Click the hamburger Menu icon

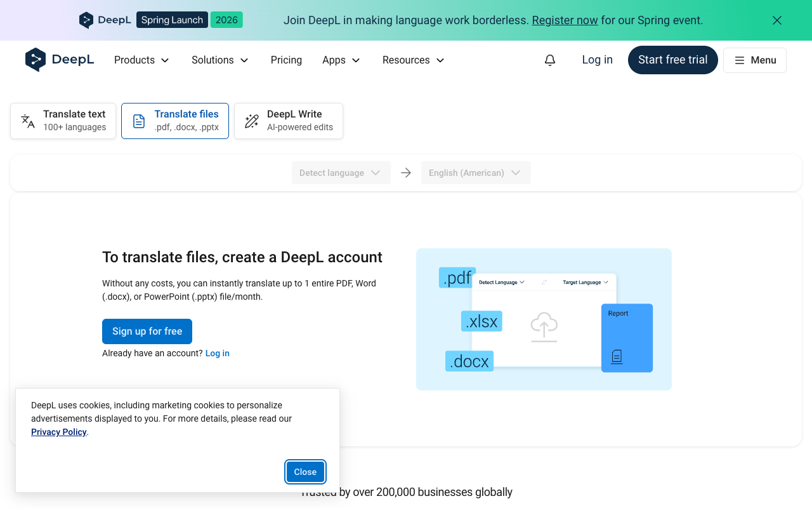738,60
